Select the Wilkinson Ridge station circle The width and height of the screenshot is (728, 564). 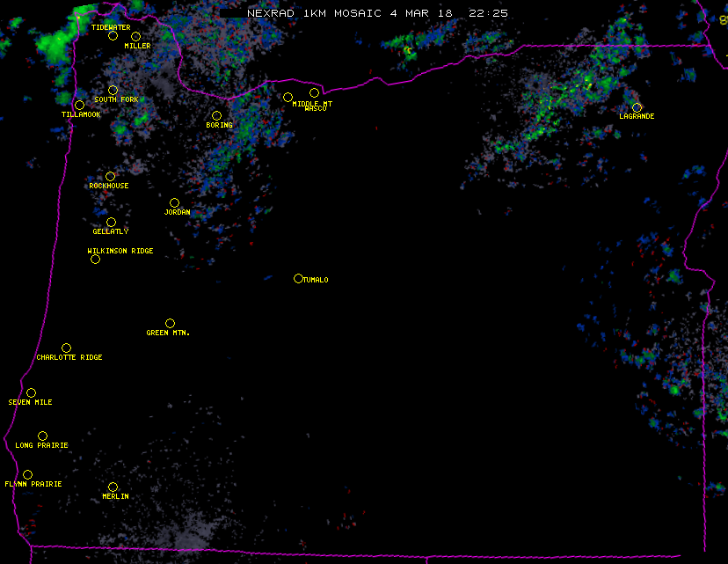point(95,260)
